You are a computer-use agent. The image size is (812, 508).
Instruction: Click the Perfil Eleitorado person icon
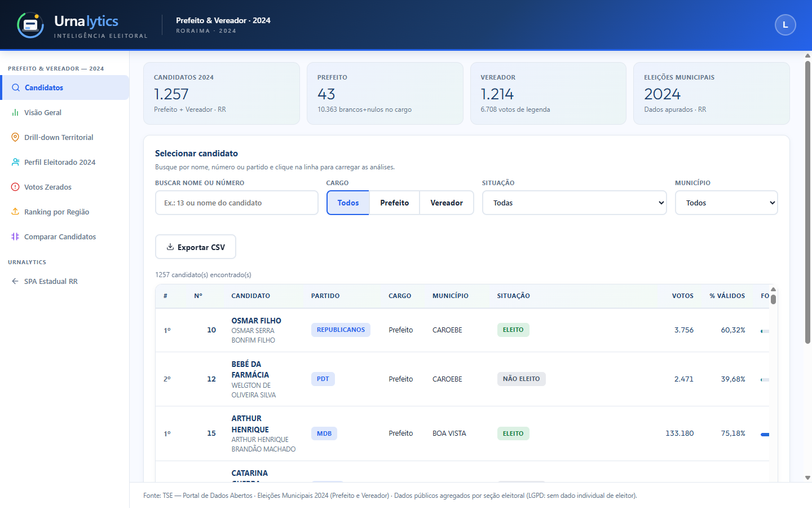pos(15,162)
